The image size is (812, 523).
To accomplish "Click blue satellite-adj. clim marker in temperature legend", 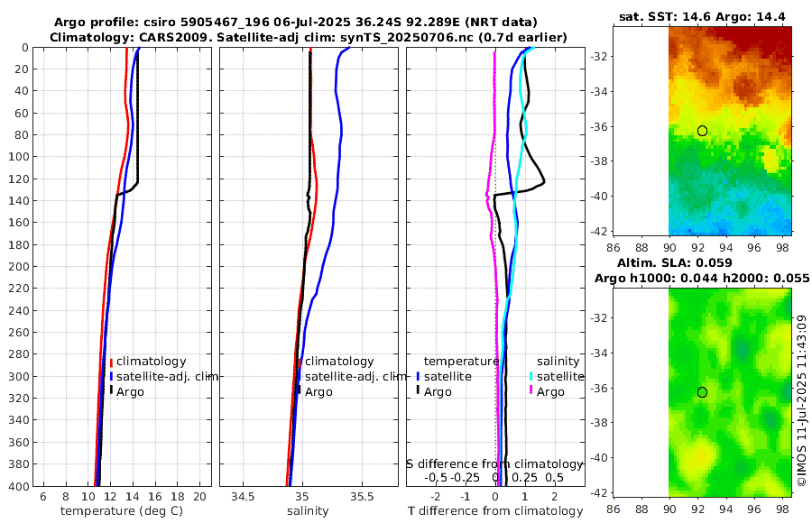I will coord(111,376).
